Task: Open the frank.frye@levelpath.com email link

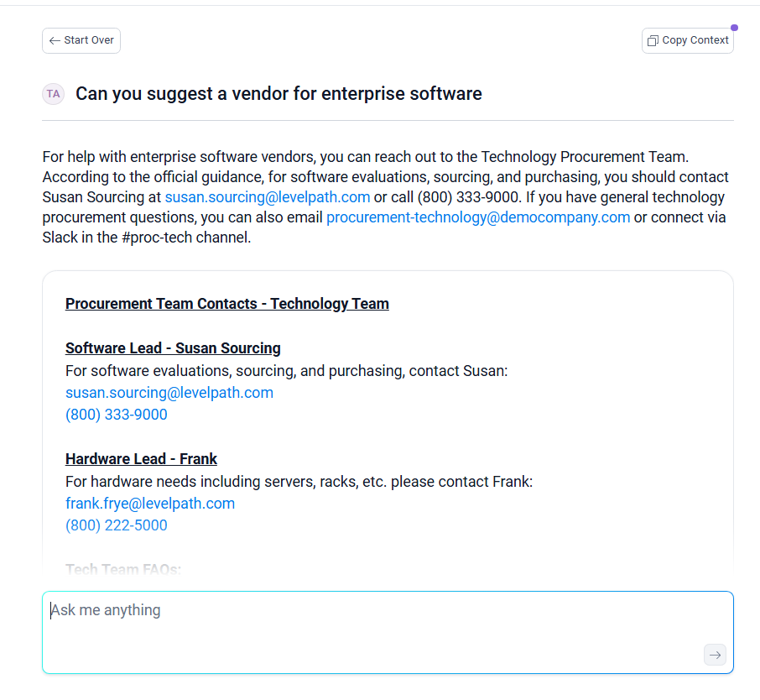Action: point(150,504)
